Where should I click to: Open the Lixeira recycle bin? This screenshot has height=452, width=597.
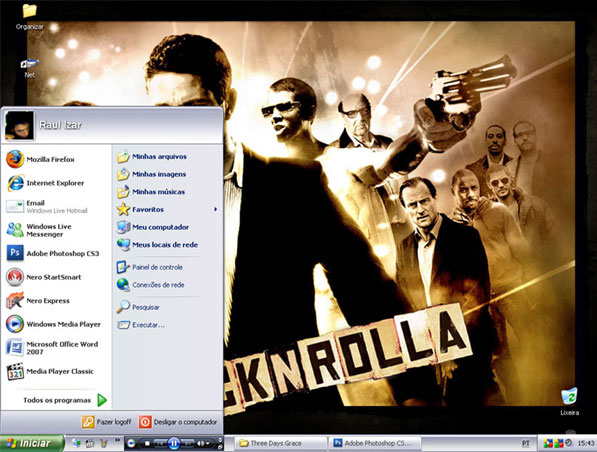tap(569, 401)
